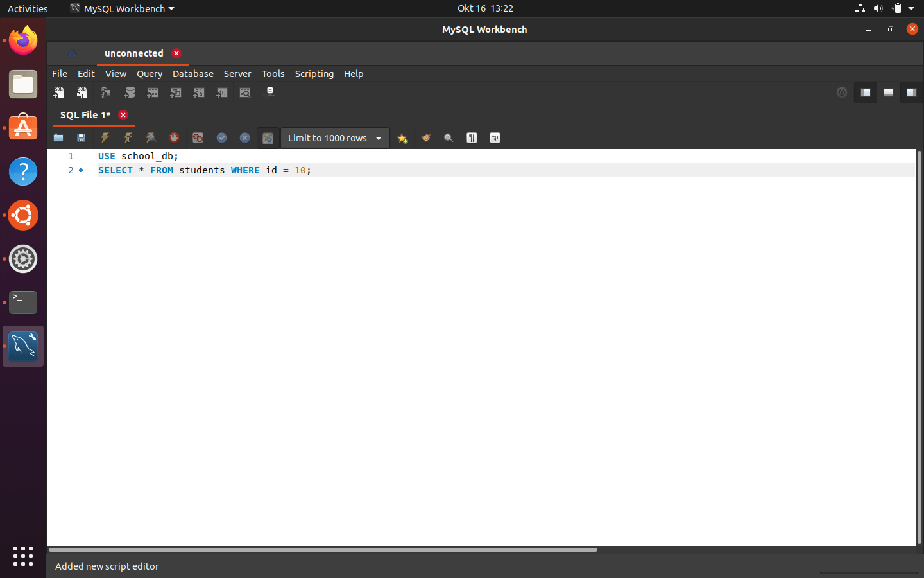This screenshot has width=924, height=578.
Task: Open the Query menu
Action: 149,74
